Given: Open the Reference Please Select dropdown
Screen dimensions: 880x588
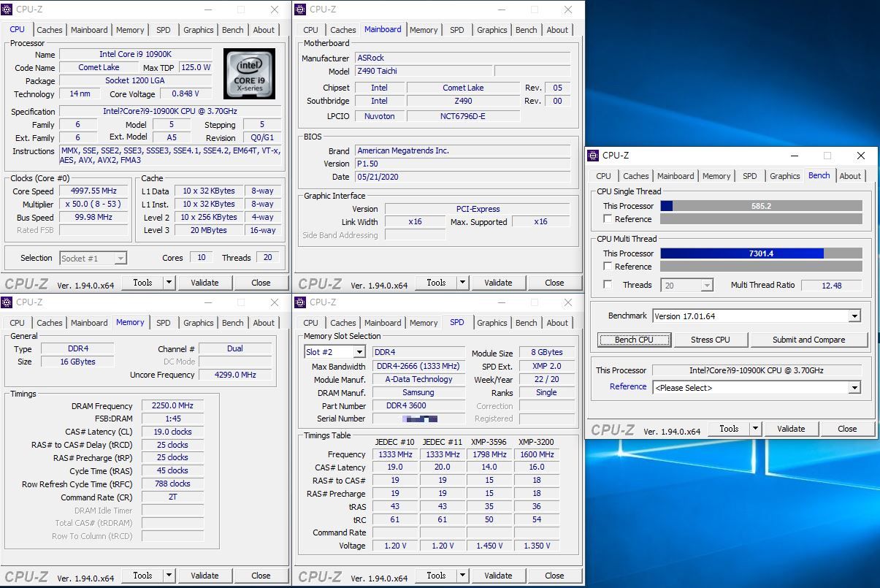Looking at the screenshot, I should point(854,388).
